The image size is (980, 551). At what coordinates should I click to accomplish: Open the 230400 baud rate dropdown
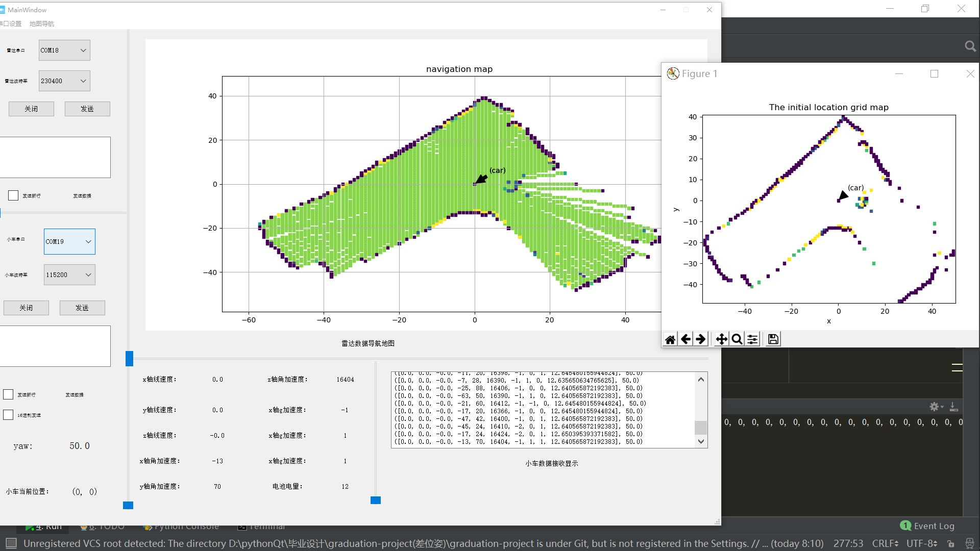(x=64, y=81)
